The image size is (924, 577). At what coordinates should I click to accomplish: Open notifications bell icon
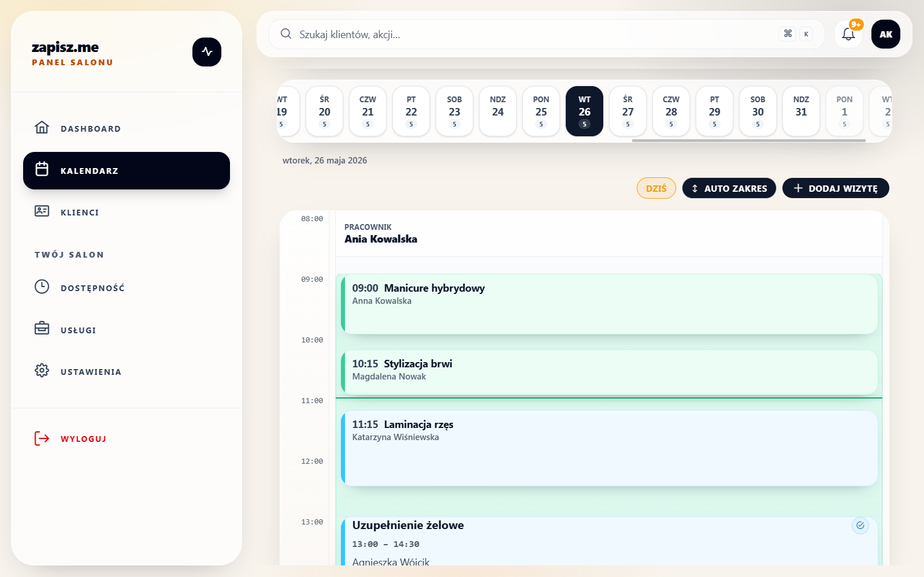coord(848,34)
